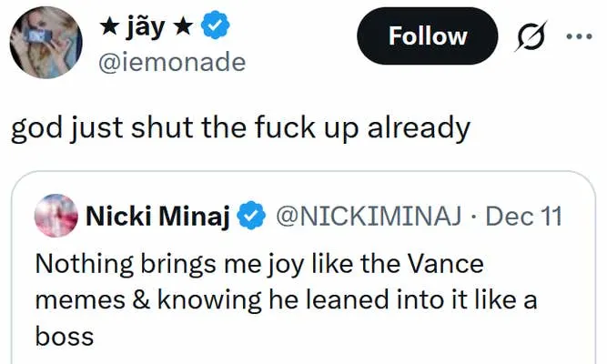The width and height of the screenshot is (607, 364).
Task: Open the Grok slashed-circle icon
Action: [531, 36]
